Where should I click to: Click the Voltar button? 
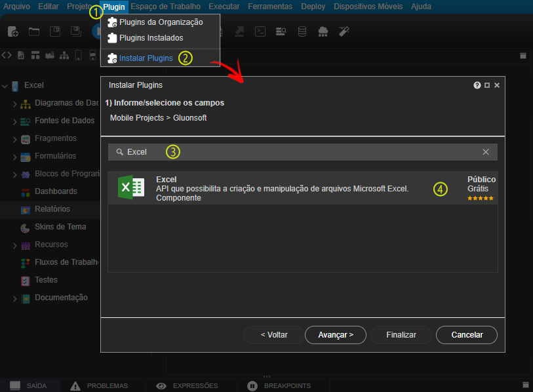coord(273,335)
